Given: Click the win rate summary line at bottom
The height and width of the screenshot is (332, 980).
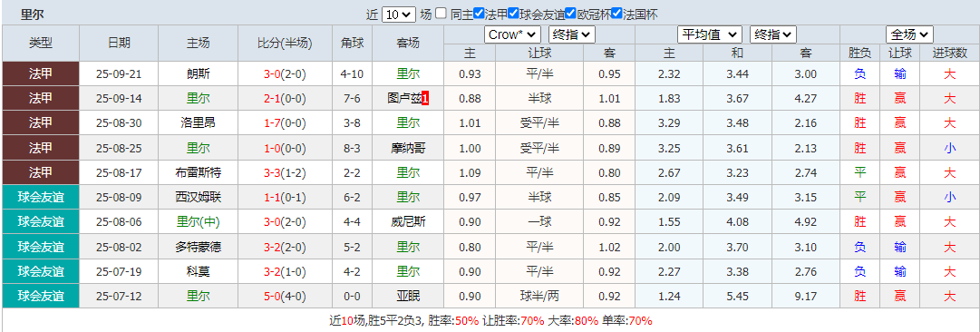Looking at the screenshot, I should 490,321.
